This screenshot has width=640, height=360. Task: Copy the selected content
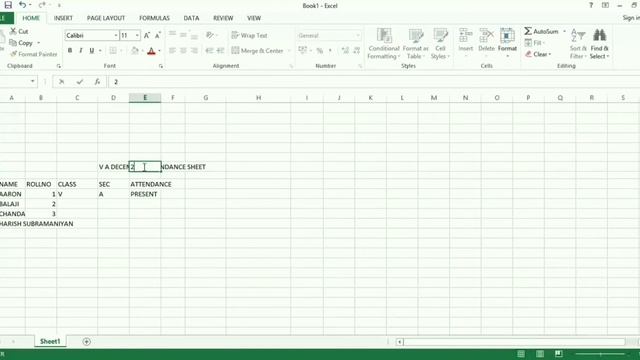(x=21, y=42)
